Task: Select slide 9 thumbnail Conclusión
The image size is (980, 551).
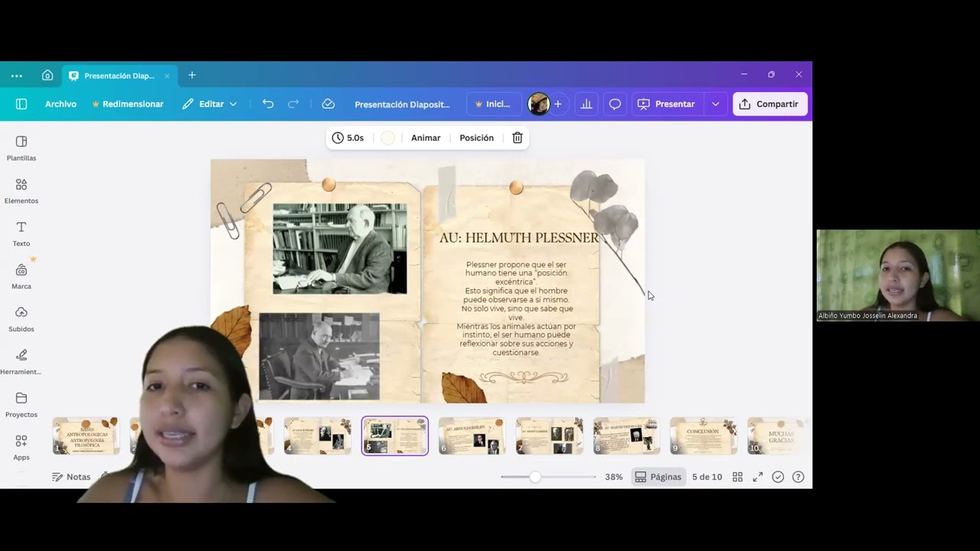Action: pyautogui.click(x=704, y=436)
